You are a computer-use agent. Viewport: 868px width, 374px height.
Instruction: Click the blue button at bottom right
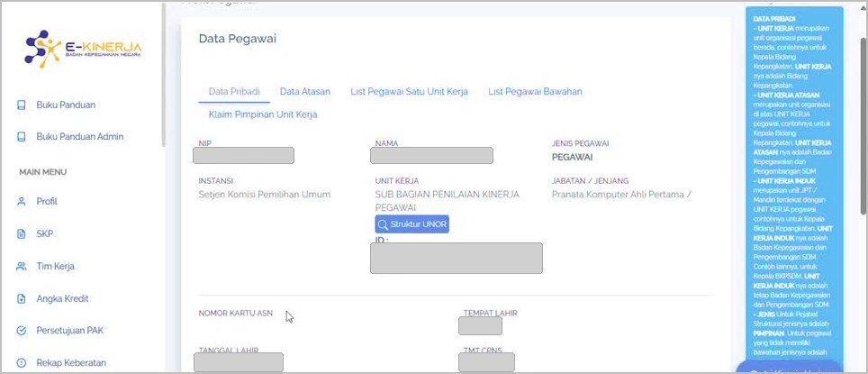789,368
